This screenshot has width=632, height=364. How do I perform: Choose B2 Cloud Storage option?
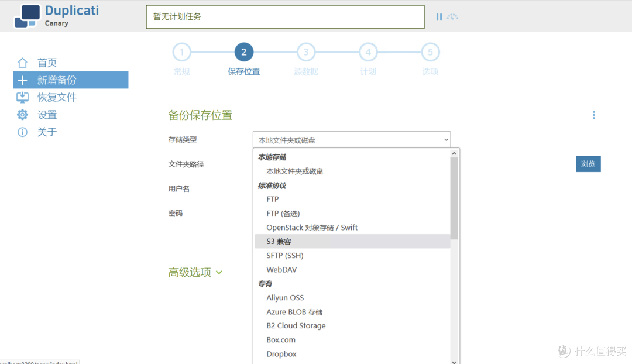click(353, 326)
